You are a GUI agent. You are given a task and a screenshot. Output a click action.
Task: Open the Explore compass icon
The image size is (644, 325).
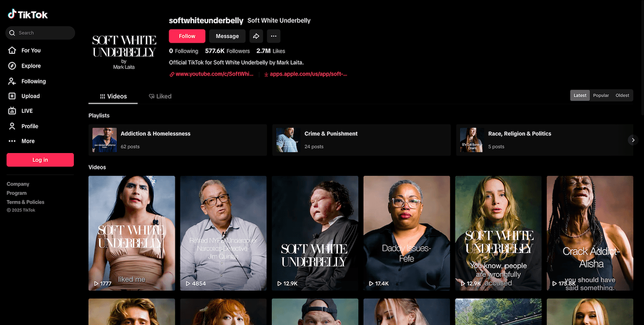pyautogui.click(x=12, y=66)
